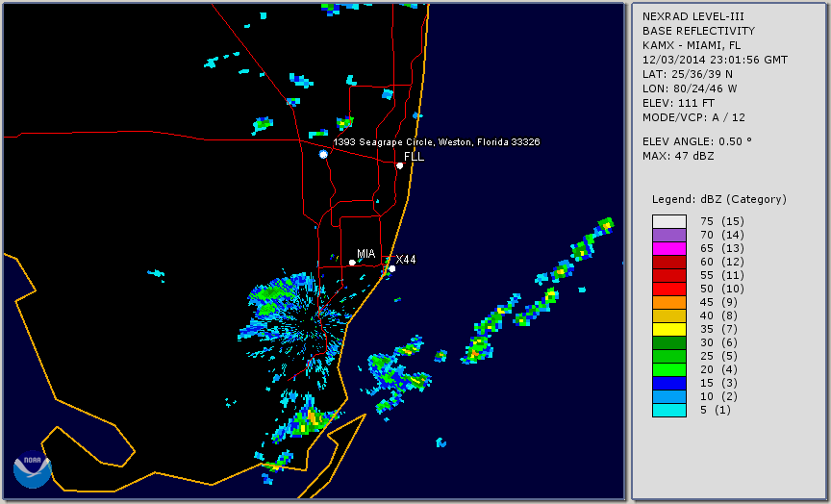Select the 55 dBZ legend swatch
This screenshot has height=504, width=831.
pyautogui.click(x=669, y=276)
